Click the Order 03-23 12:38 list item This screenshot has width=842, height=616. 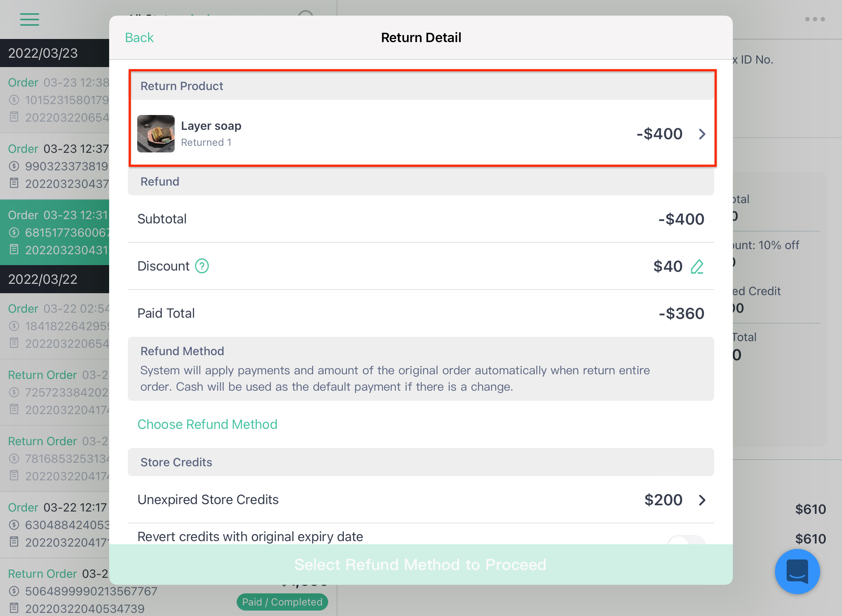[55, 100]
